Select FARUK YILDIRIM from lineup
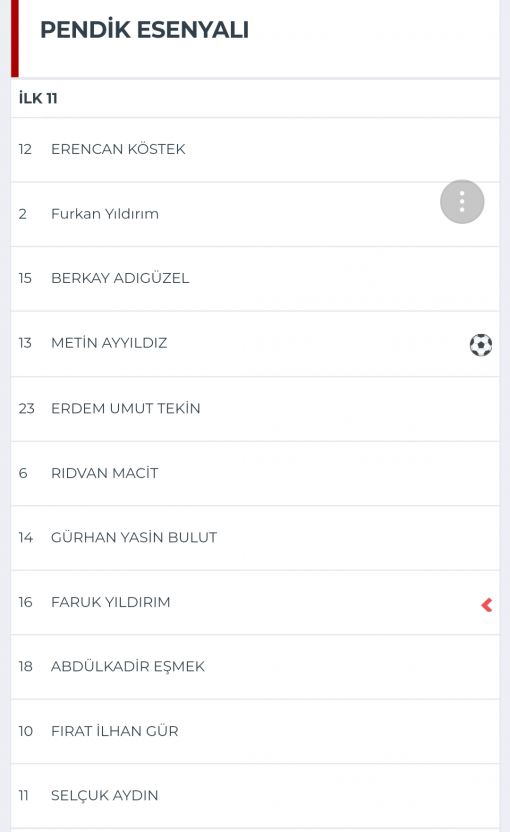510x832 pixels. [255, 603]
